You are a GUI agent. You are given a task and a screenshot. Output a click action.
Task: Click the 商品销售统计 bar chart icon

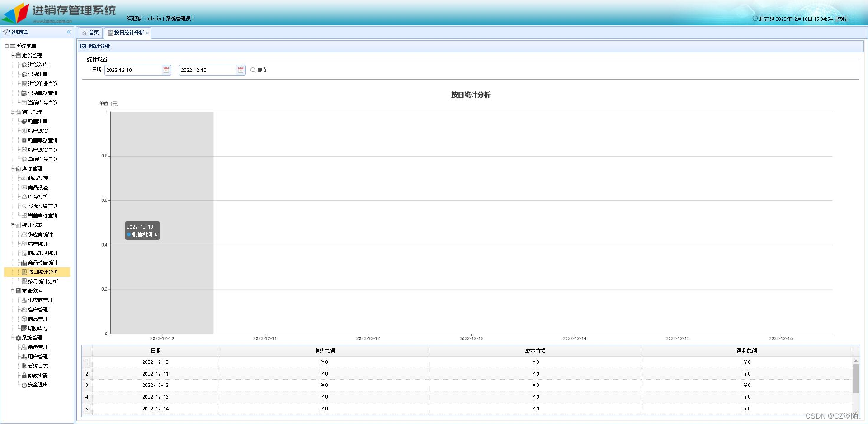click(x=24, y=262)
